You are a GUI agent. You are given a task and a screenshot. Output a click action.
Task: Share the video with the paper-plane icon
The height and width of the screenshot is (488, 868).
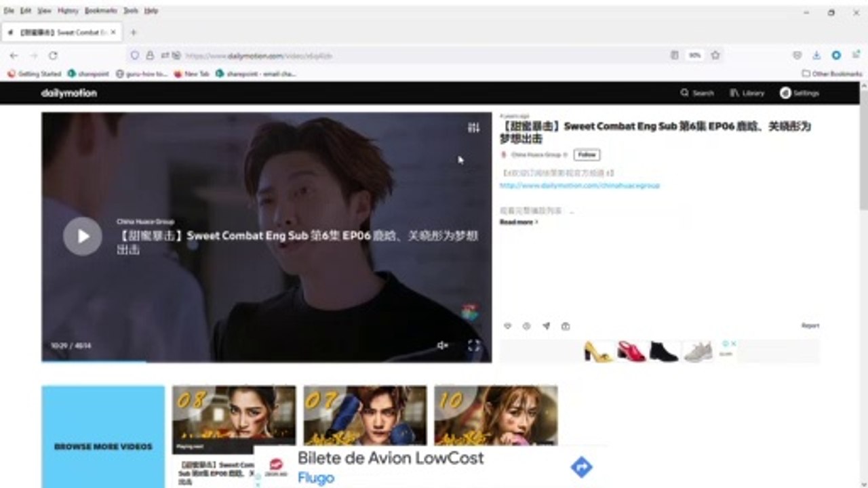[x=546, y=326]
